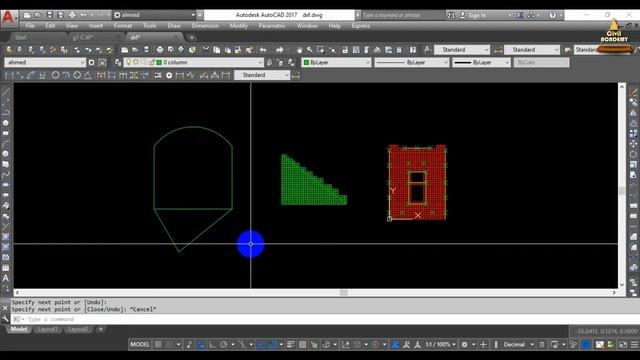
Task: Toggle grid display in status bar
Action: click(x=158, y=344)
